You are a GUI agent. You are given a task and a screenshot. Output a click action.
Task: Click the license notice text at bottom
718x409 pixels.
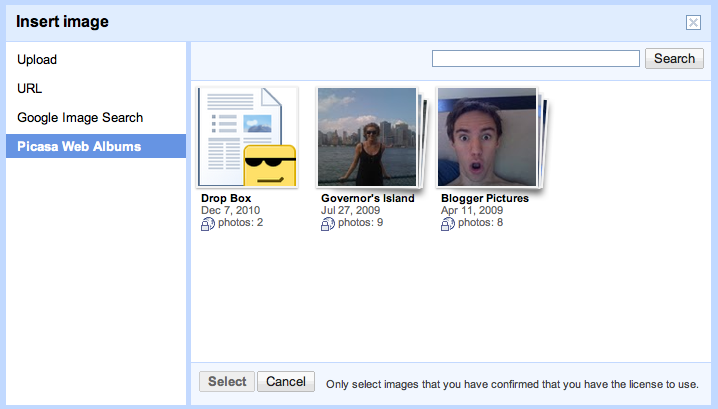tap(512, 384)
